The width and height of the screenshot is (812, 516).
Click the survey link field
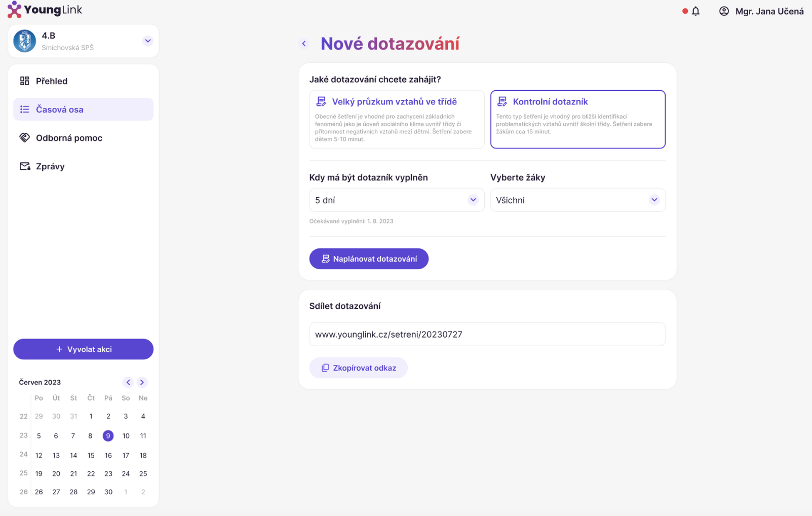pyautogui.click(x=487, y=335)
